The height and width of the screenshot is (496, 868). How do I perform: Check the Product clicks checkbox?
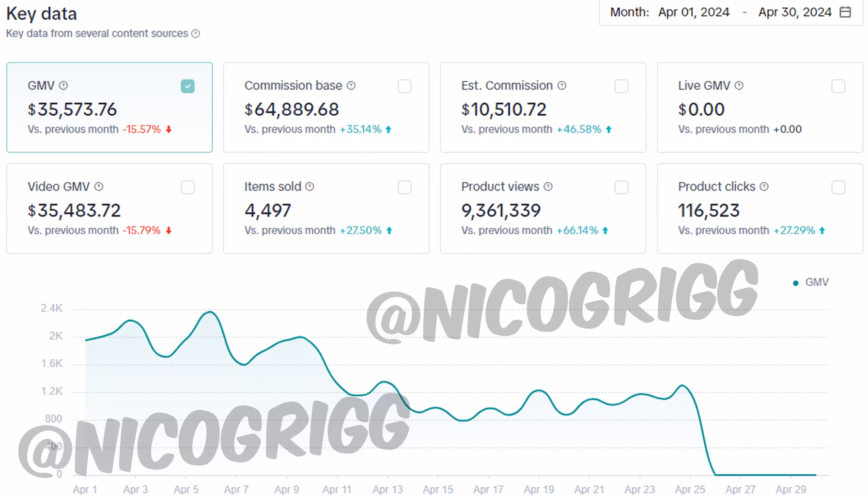point(838,187)
